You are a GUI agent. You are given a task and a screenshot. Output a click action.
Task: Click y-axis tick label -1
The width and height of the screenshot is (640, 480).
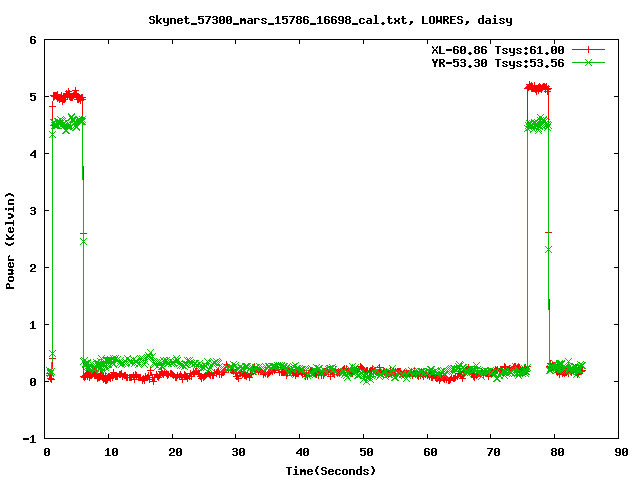29,440
